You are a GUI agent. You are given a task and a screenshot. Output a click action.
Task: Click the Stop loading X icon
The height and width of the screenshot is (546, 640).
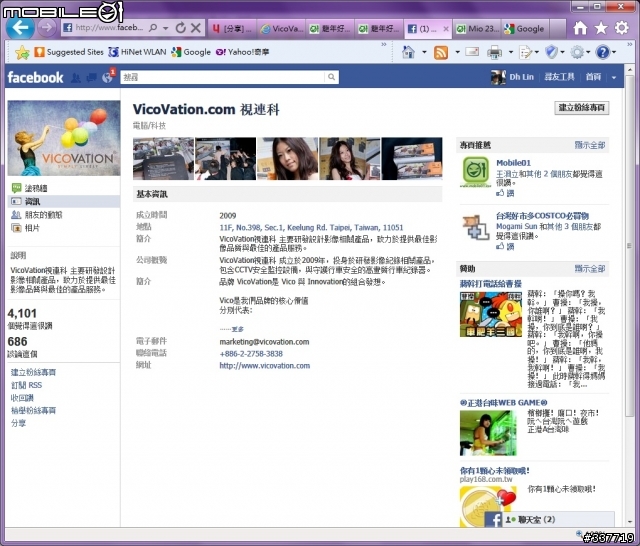point(196,28)
